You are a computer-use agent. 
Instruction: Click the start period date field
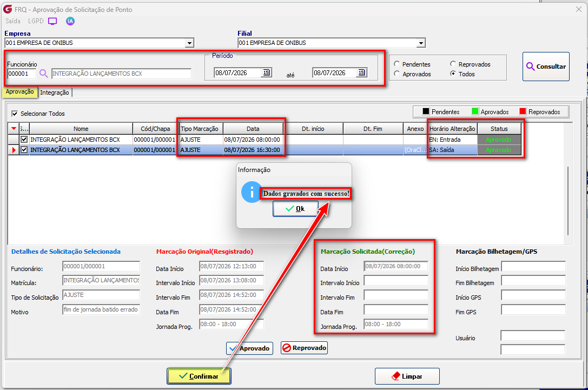point(238,72)
